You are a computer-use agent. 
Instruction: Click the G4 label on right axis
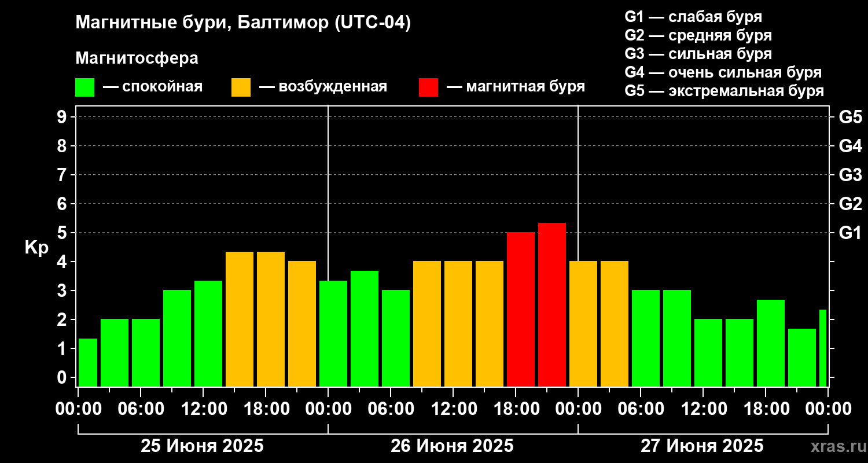pos(850,146)
